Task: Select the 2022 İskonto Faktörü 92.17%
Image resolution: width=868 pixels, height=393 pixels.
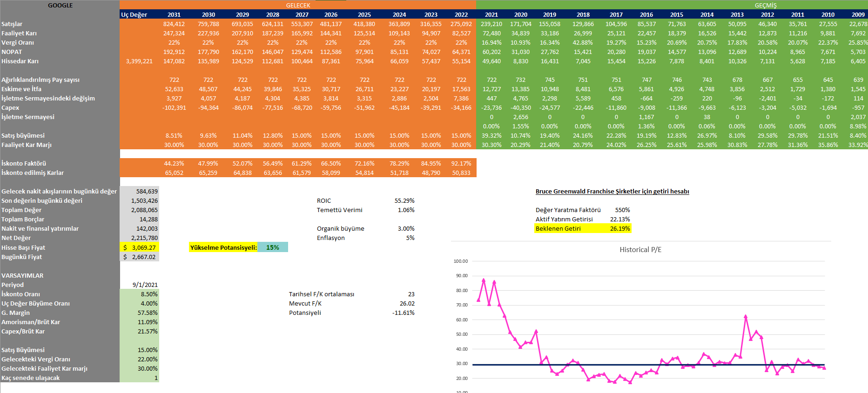Action: tap(461, 163)
